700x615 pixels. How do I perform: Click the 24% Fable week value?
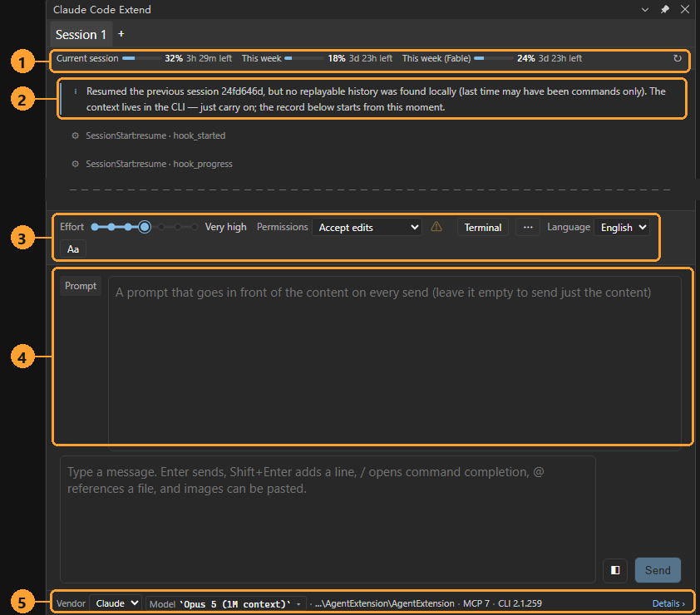[526, 58]
